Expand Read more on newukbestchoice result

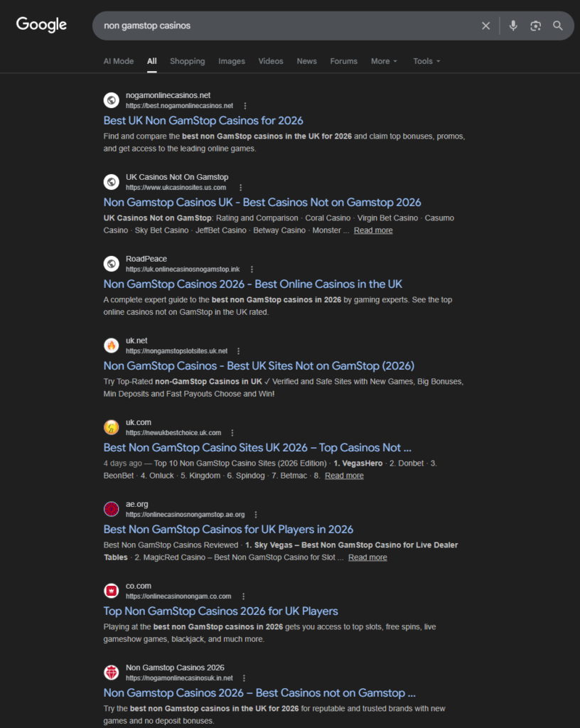pyautogui.click(x=344, y=476)
